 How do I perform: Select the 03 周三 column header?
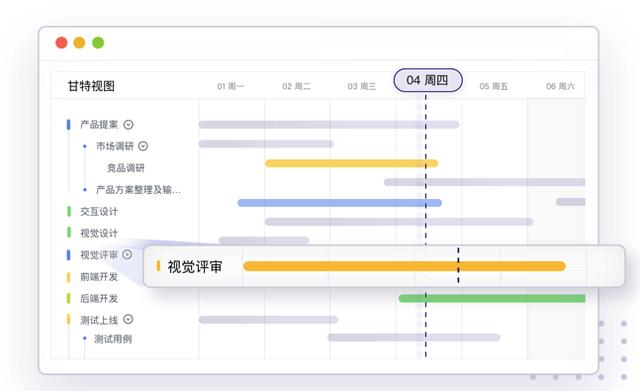click(362, 86)
